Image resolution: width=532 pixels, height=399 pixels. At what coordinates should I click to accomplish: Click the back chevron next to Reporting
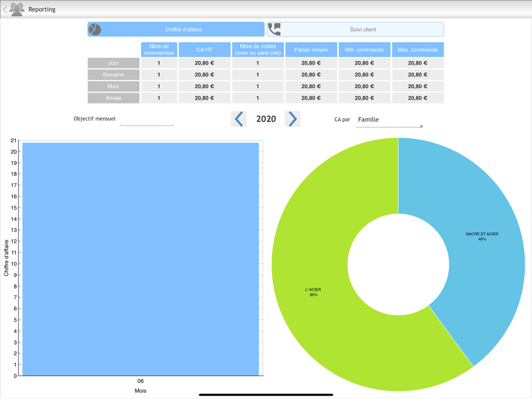[4, 9]
